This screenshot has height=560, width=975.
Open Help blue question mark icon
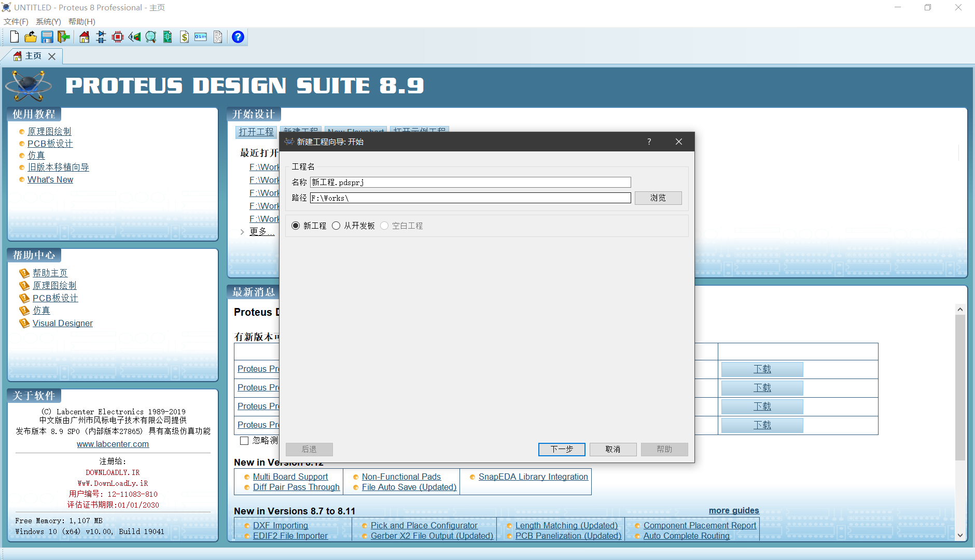[x=238, y=37]
